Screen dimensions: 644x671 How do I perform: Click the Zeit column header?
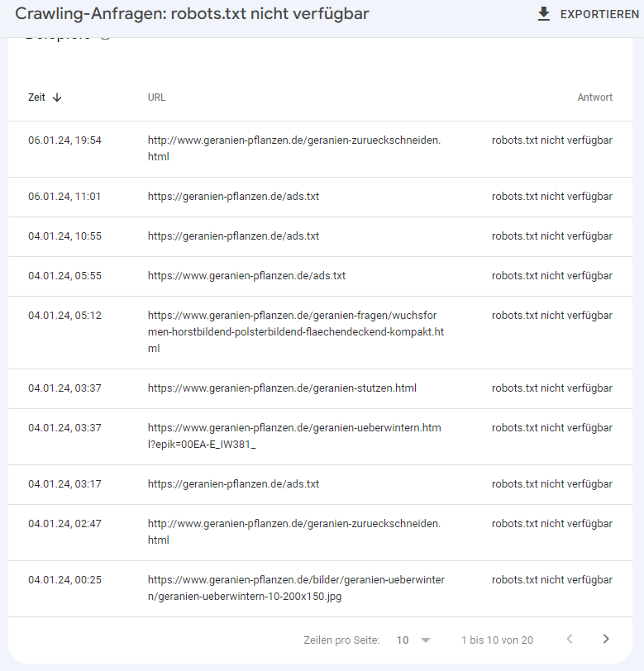36,98
